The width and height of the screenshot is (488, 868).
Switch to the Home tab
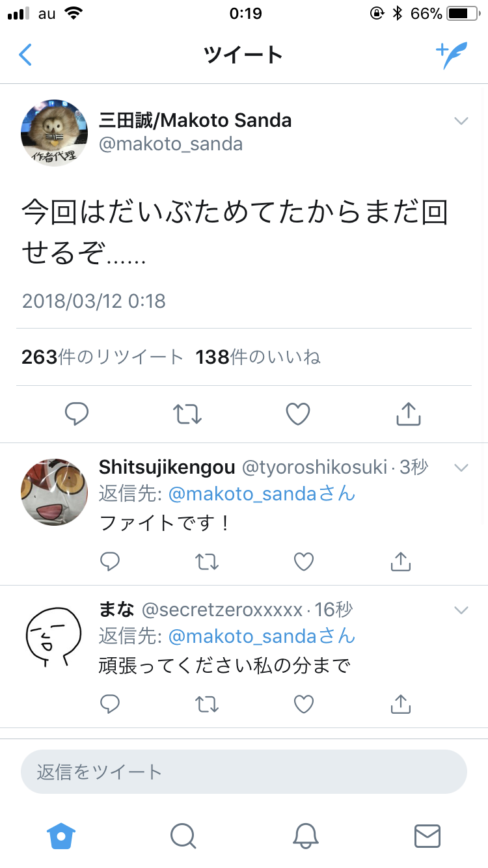[x=61, y=835]
